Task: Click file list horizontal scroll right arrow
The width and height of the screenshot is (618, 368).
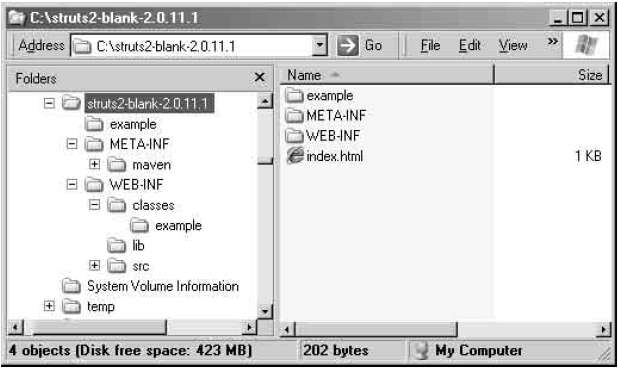Action: coord(603,329)
